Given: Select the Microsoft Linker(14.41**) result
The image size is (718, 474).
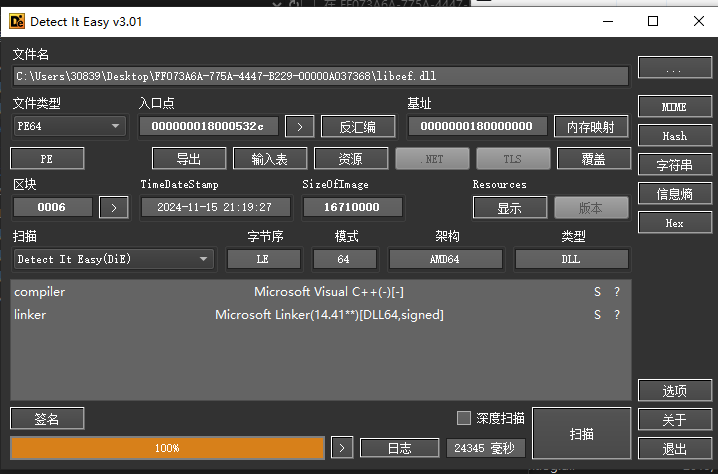Looking at the screenshot, I should (329, 315).
